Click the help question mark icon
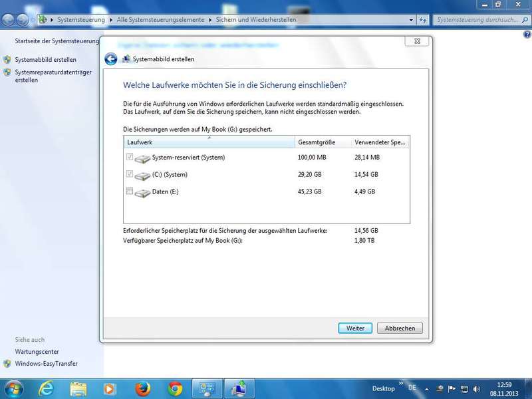Viewport: 532px width, 399px height. (527, 35)
